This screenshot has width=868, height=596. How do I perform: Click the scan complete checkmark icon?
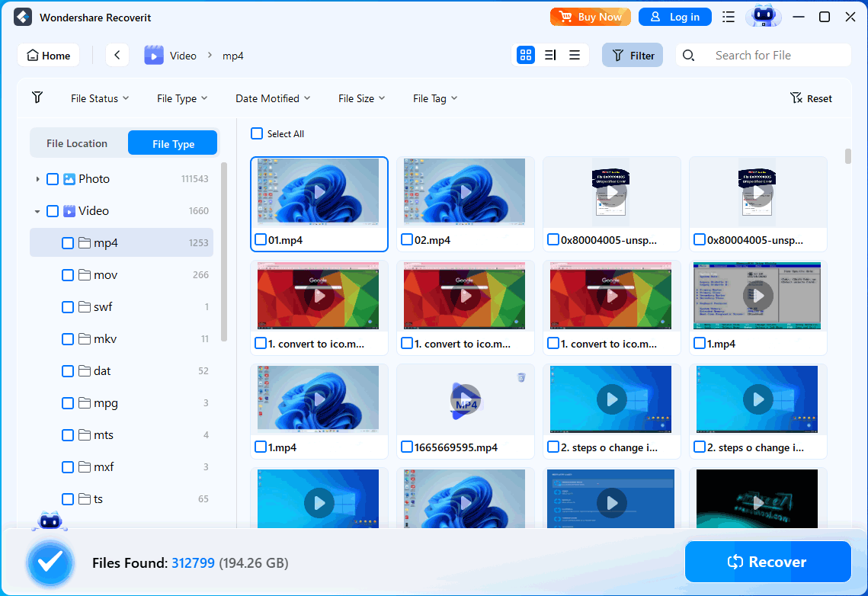pyautogui.click(x=50, y=562)
